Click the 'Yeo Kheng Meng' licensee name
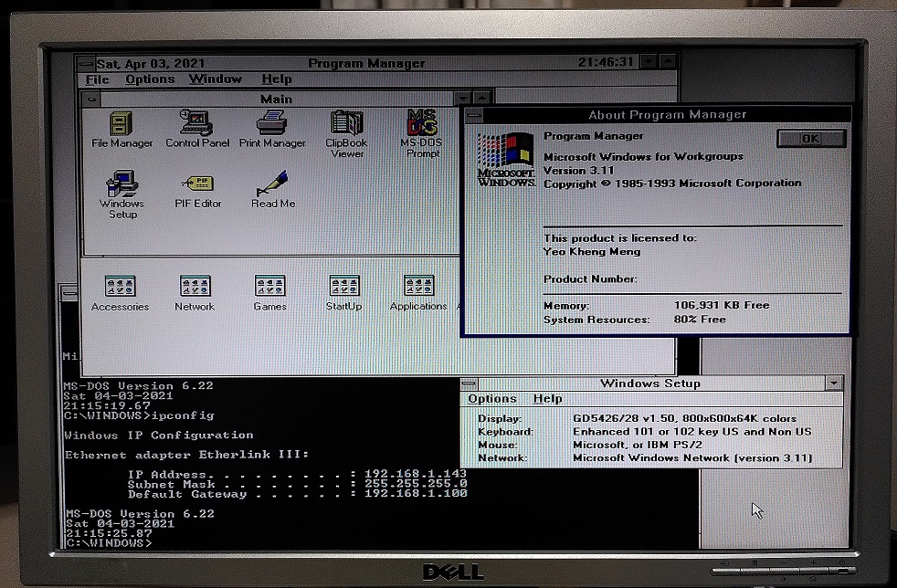This screenshot has width=897, height=588. coord(592,252)
